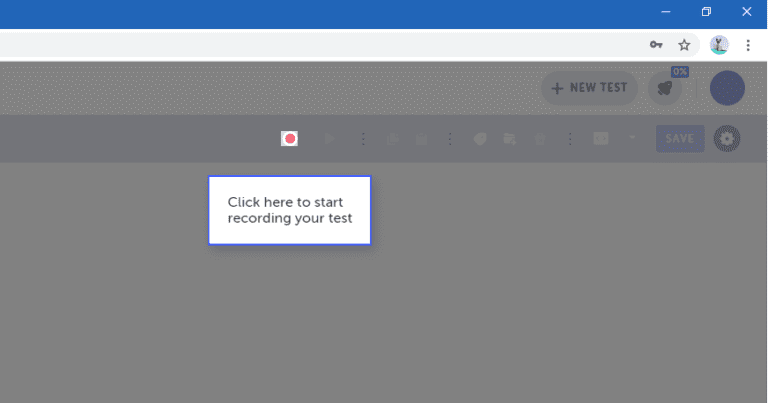Open the Chrome three-dot menu
768x403 pixels.
[x=748, y=45]
